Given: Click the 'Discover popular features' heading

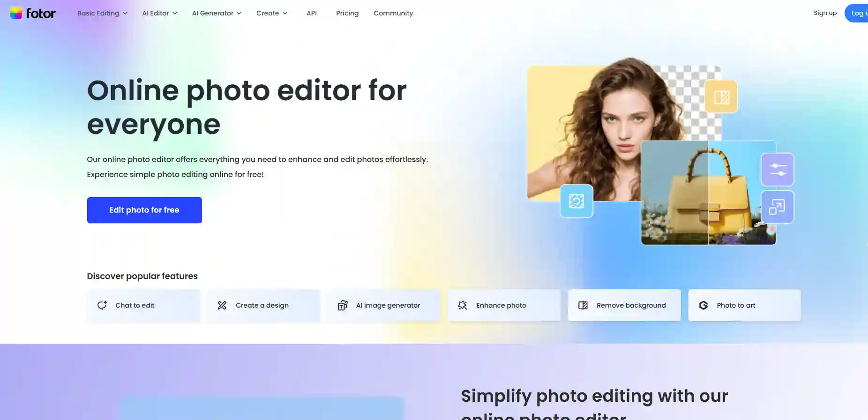Looking at the screenshot, I should tap(142, 276).
